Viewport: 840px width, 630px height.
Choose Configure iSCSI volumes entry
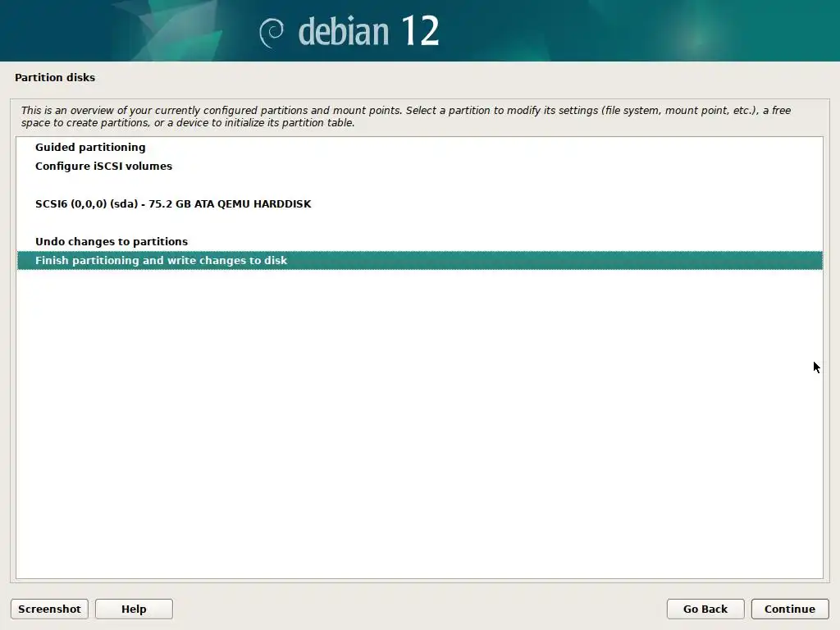419,166
